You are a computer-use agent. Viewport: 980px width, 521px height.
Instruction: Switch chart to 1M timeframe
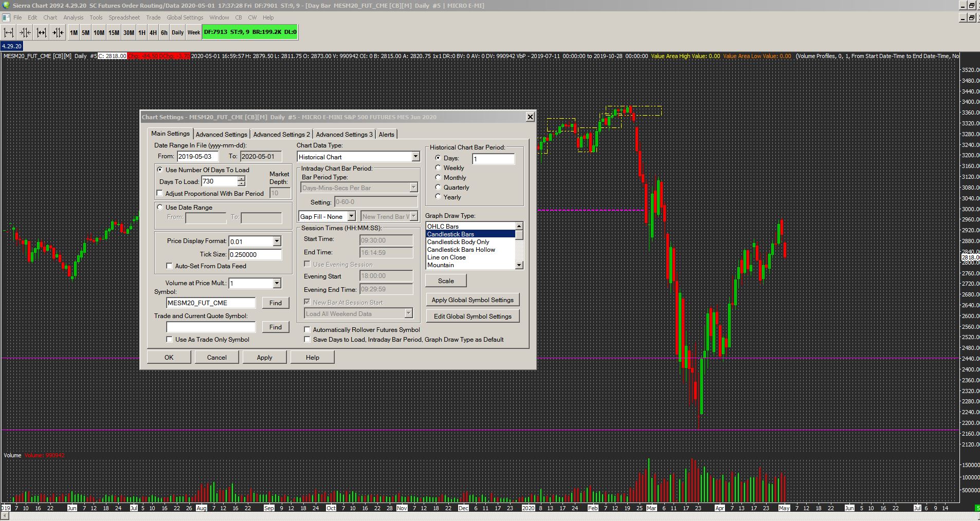74,32
